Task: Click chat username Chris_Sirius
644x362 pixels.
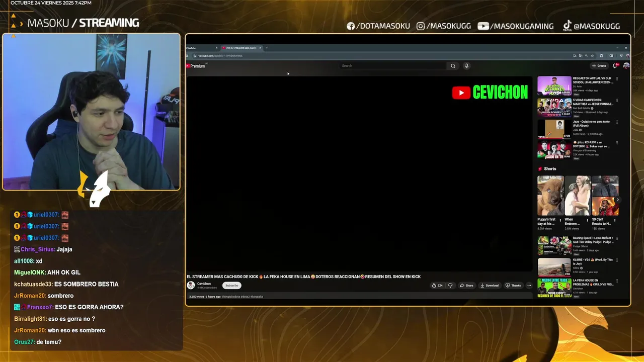Action: [37, 249]
